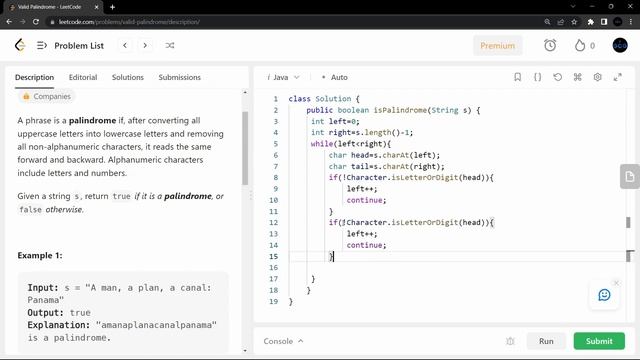Open the timer alarm clock icon
The width and height of the screenshot is (640, 360).
pos(550,45)
